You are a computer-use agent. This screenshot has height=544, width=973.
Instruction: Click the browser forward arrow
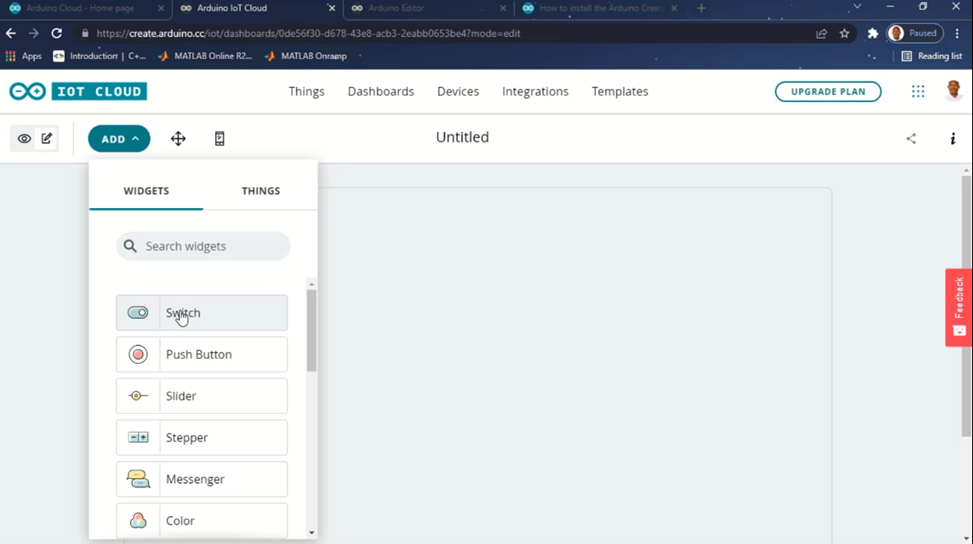(34, 33)
